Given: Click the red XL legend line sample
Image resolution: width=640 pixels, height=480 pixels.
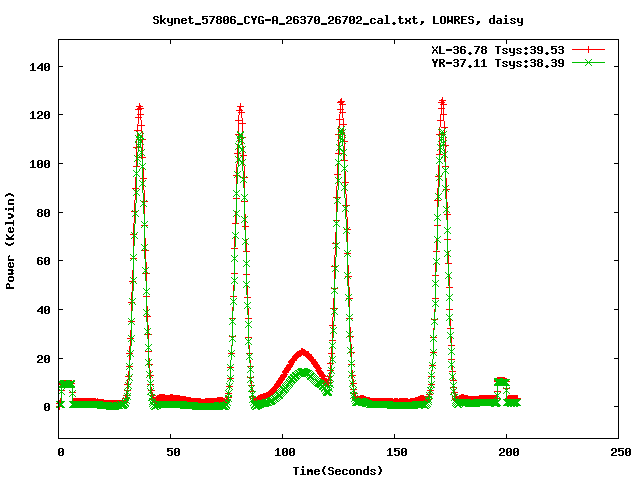Looking at the screenshot, I should 588,50.
